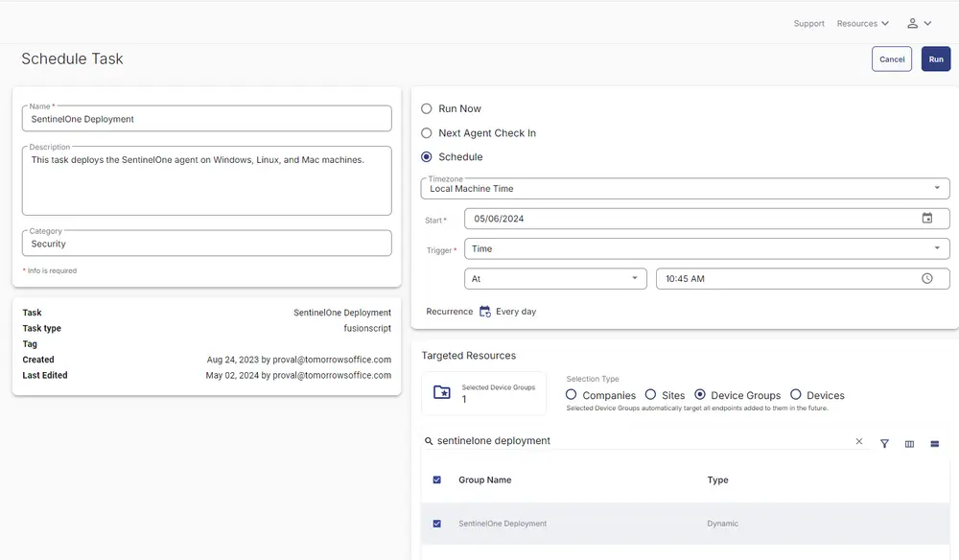The image size is (959, 560).
Task: Choose Sites selection type
Action: 651,395
